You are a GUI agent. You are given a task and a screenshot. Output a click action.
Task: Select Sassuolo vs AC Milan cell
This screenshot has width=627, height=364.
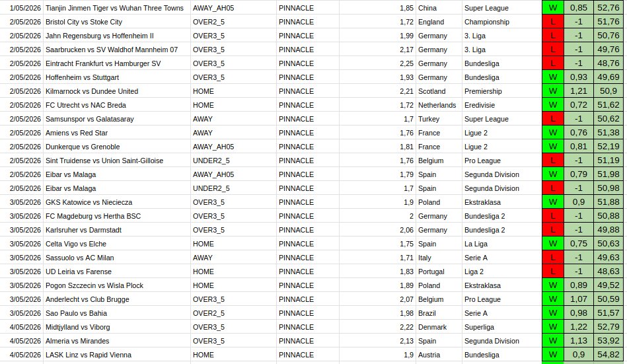tap(117, 258)
